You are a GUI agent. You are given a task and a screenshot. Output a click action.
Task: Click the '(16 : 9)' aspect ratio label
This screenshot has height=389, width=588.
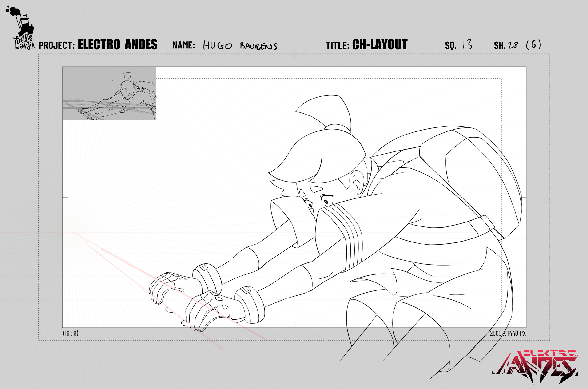tap(71, 333)
